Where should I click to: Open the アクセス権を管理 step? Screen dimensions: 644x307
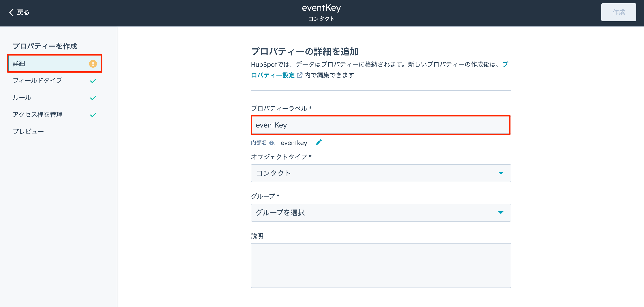pyautogui.click(x=55, y=115)
